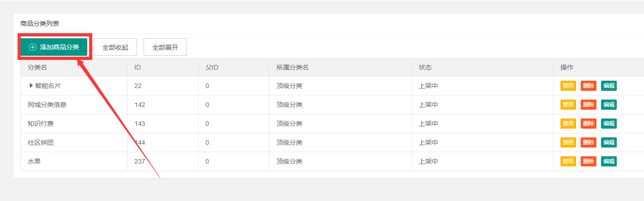This screenshot has height=201, width=644.
Task: Expand the 智能名片 category row
Action: [31, 86]
